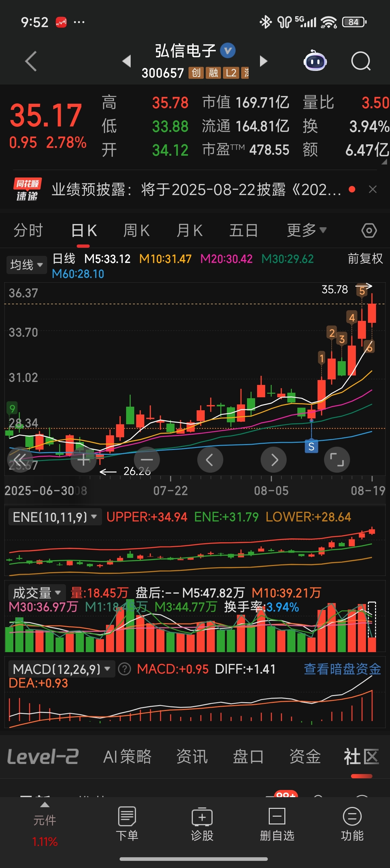Screen dimensions: 390x868
Task: Tap event marker 1 on chart
Action: click(322, 358)
